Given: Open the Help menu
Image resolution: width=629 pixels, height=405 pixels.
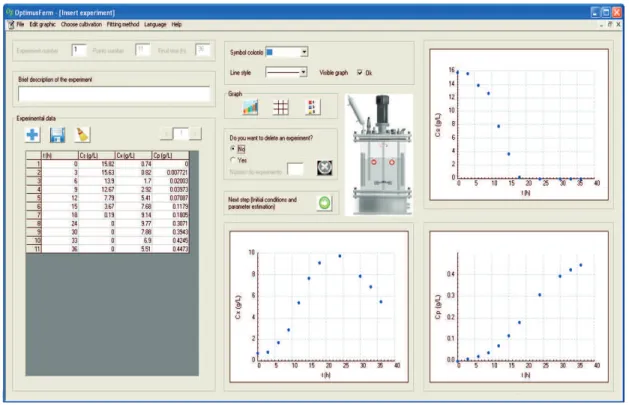Looking at the screenshot, I should click(177, 24).
